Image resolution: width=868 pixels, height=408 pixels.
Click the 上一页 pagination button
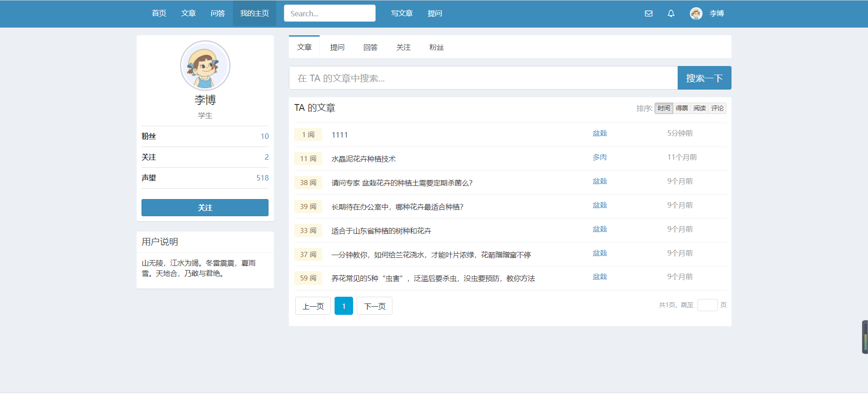click(313, 306)
